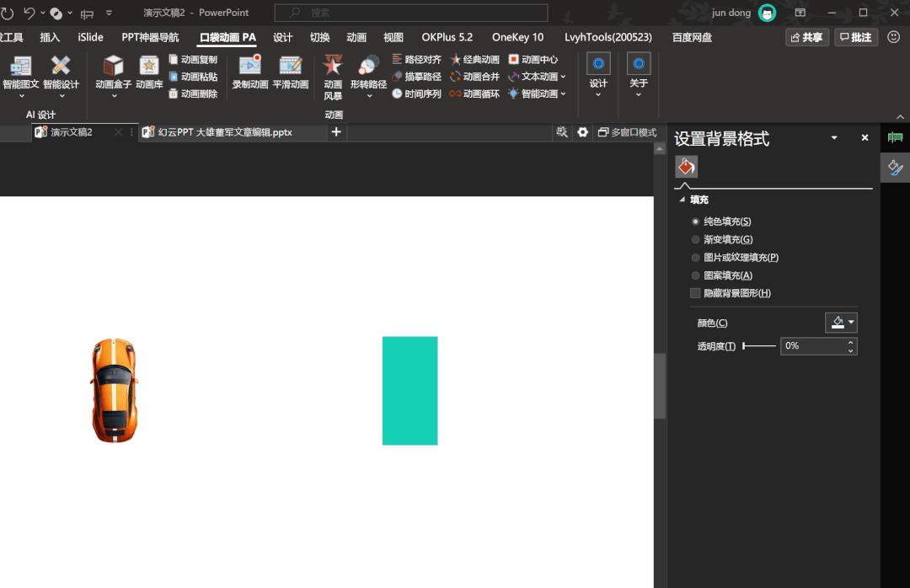The width and height of the screenshot is (910, 588).
Task: Launch the 动画风暴 animation storm editor
Action: pyautogui.click(x=333, y=76)
